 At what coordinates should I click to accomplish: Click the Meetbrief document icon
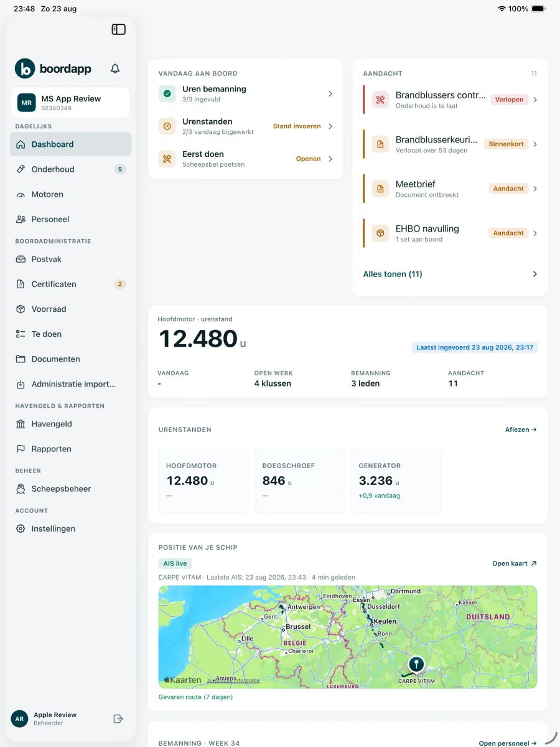380,189
